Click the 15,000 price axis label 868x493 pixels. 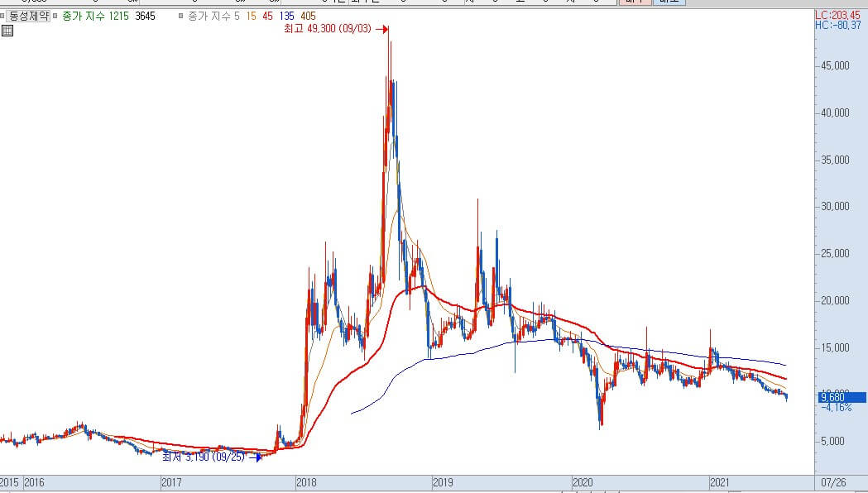click(x=835, y=347)
